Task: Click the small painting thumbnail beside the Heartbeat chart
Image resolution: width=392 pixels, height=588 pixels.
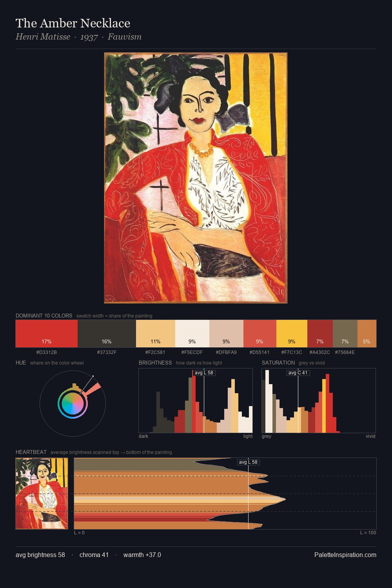Action: [x=42, y=494]
